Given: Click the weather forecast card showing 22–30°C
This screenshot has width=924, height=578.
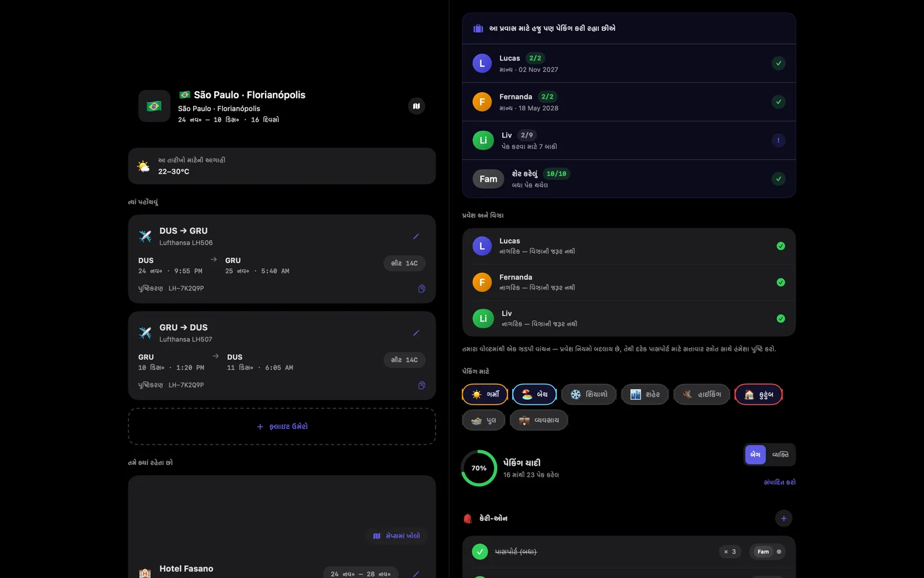Looking at the screenshot, I should [x=282, y=166].
